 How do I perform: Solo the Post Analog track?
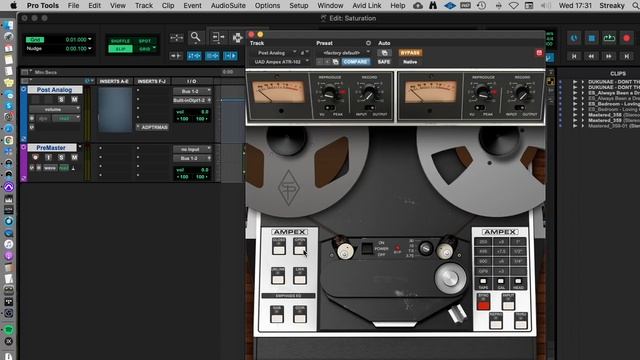(61, 99)
